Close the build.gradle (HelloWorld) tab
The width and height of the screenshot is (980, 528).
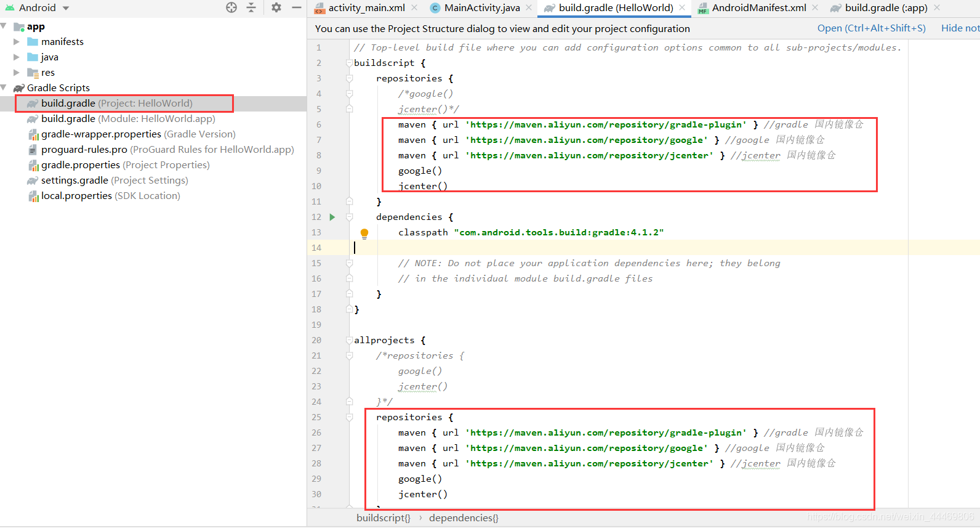click(x=682, y=7)
